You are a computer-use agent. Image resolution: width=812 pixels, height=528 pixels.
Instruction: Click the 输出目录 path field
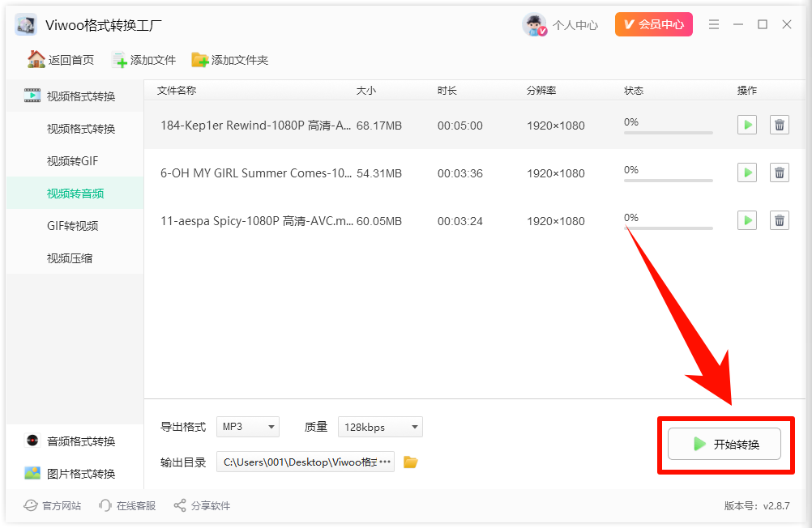click(306, 462)
